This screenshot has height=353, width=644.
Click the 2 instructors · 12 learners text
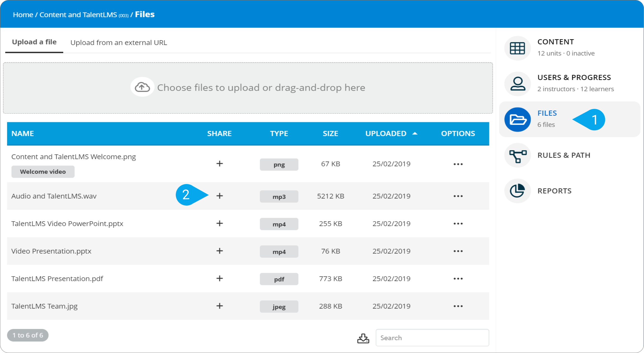pyautogui.click(x=575, y=89)
